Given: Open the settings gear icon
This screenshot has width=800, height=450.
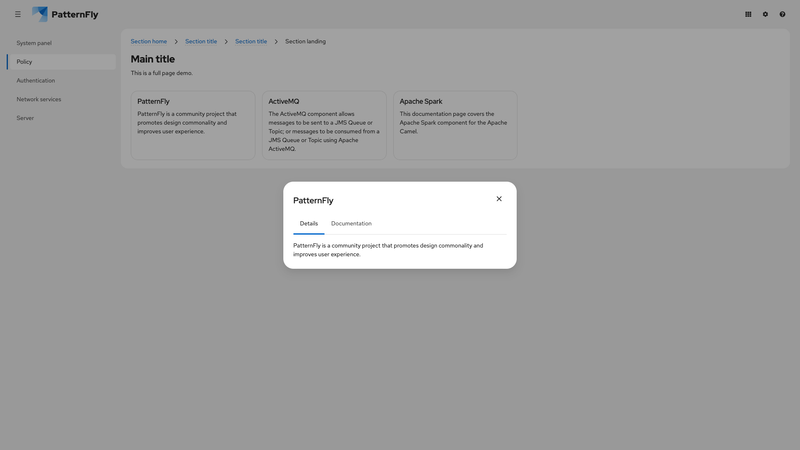Looking at the screenshot, I should (765, 14).
